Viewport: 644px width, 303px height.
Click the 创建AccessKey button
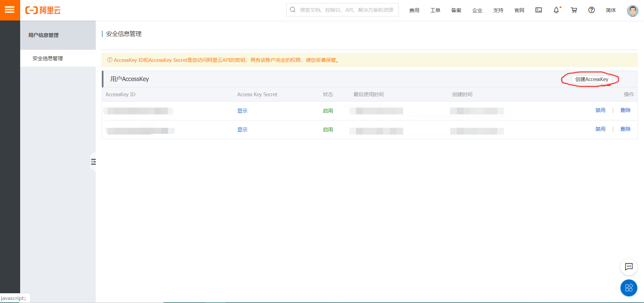(x=592, y=79)
